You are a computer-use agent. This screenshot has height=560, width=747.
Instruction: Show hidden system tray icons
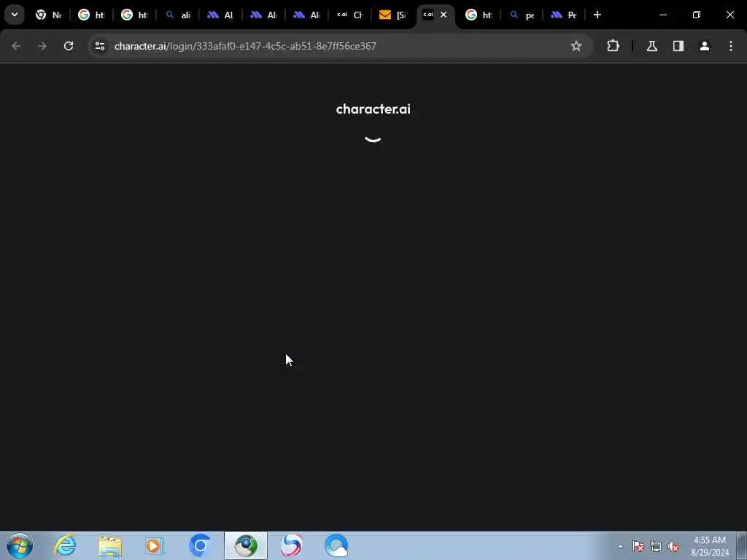620,547
